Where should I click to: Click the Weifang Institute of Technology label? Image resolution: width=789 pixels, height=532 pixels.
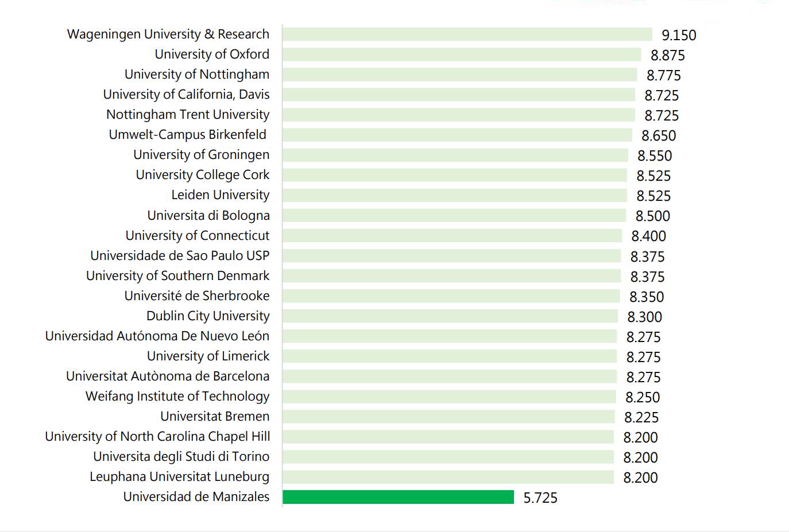coord(177,397)
